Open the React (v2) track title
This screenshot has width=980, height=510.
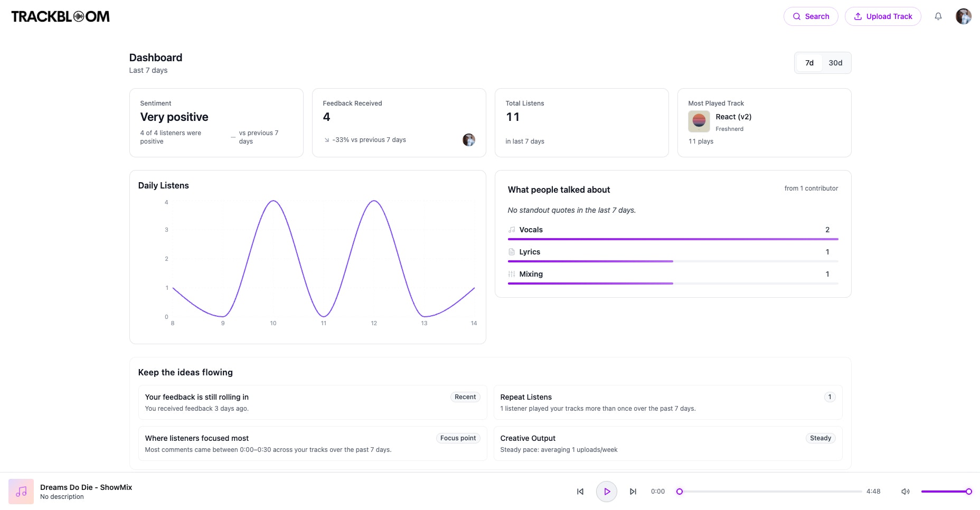[x=733, y=117]
